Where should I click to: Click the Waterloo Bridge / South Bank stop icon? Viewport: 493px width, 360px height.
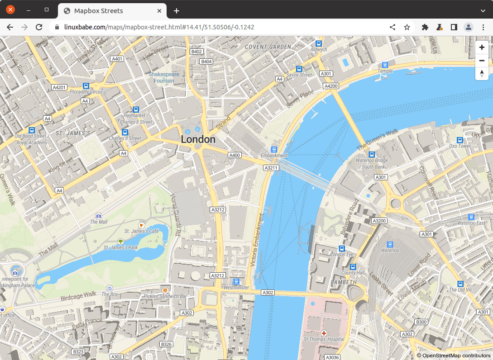click(372, 154)
